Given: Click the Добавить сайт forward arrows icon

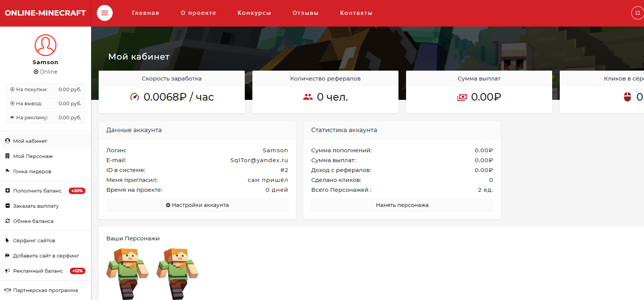Looking at the screenshot, I should pos(8,255).
